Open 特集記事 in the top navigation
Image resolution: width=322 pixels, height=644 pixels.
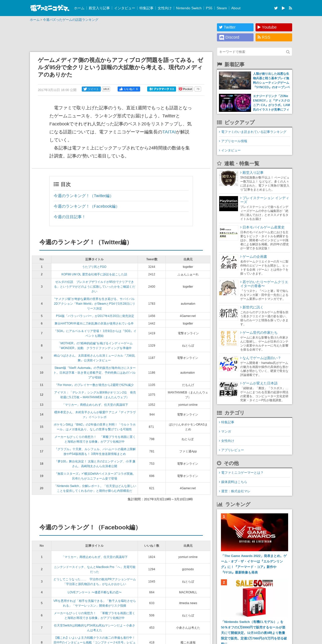coord(146,8)
